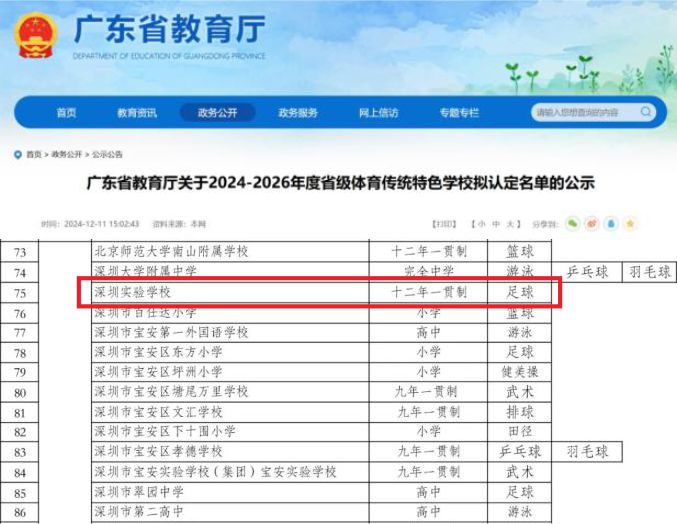Click 首页 in the breadcrumb

click(34, 155)
